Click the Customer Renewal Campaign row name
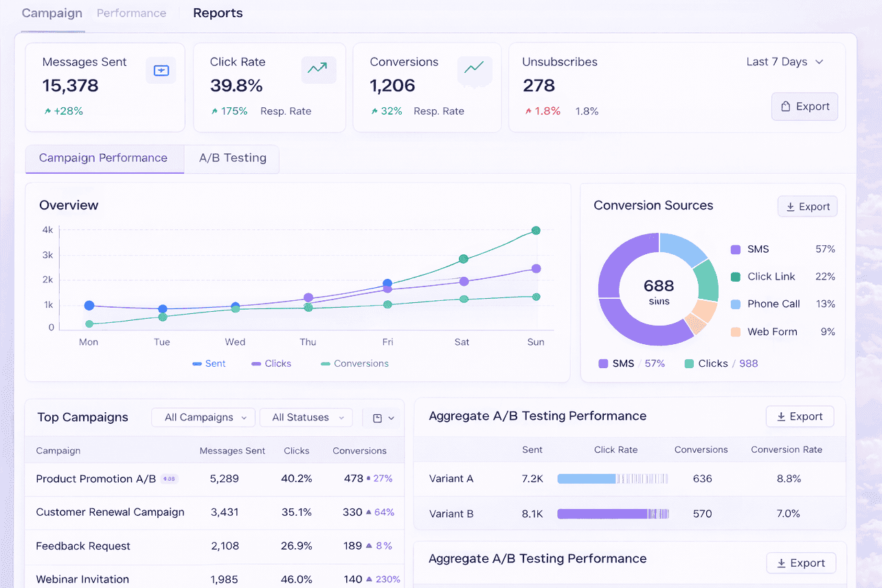 (110, 512)
